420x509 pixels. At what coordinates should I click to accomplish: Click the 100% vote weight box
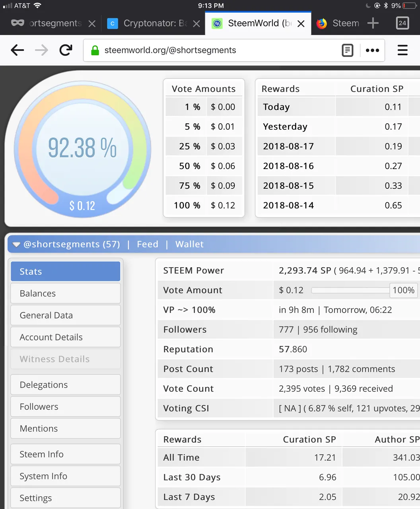pos(403,290)
